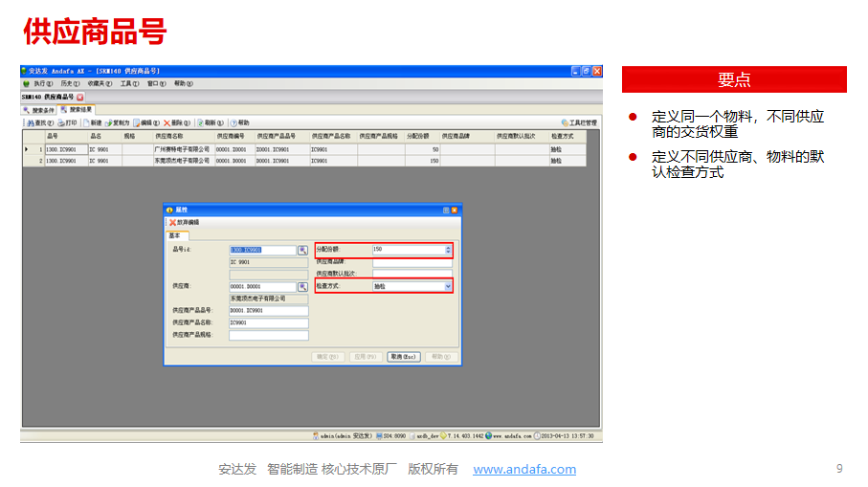The width and height of the screenshot is (868, 487).
Task: Click the 删除 (Delete) red X toolbar icon
Action: [167, 122]
